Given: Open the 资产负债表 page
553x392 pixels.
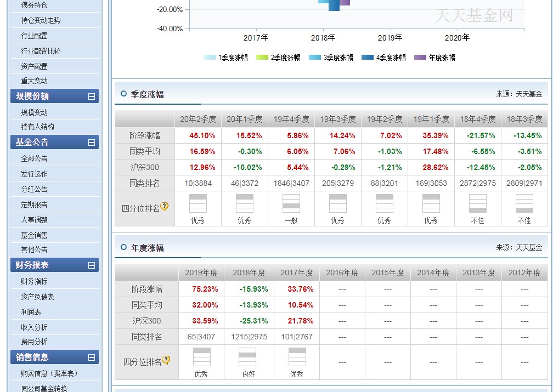Looking at the screenshot, I should (37, 297).
